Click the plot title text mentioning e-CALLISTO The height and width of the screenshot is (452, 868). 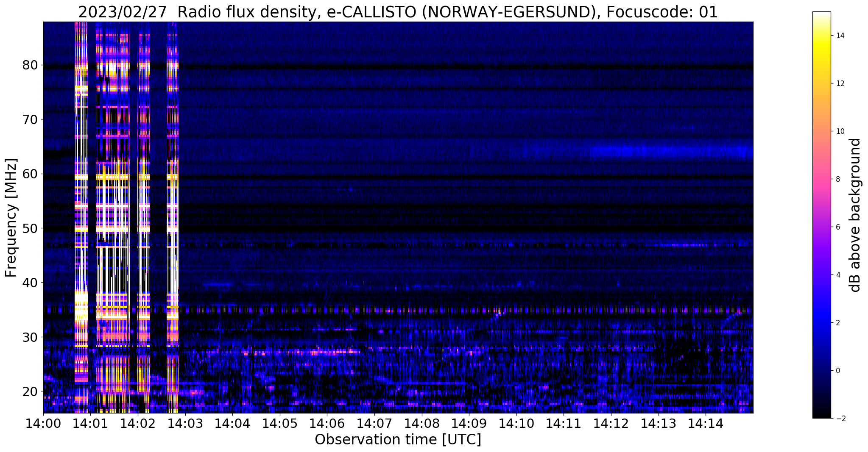[x=398, y=12]
